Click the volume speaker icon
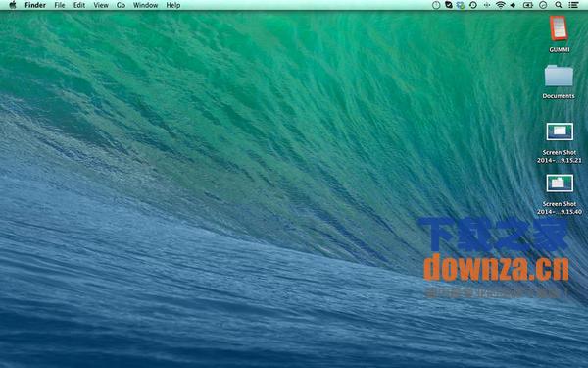Viewport: 588px width, 368px height. point(513,5)
